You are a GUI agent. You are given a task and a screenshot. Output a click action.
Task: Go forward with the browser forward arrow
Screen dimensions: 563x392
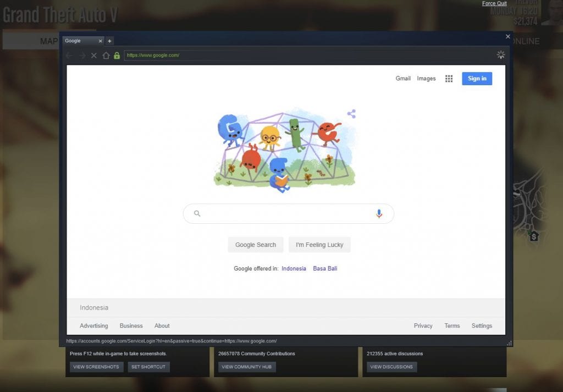[82, 56]
